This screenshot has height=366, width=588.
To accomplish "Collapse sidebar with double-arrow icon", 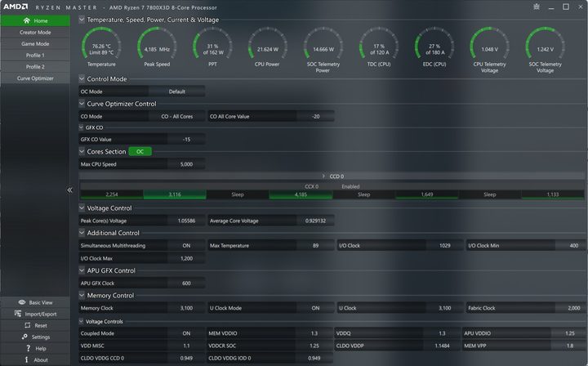I will click(x=69, y=190).
